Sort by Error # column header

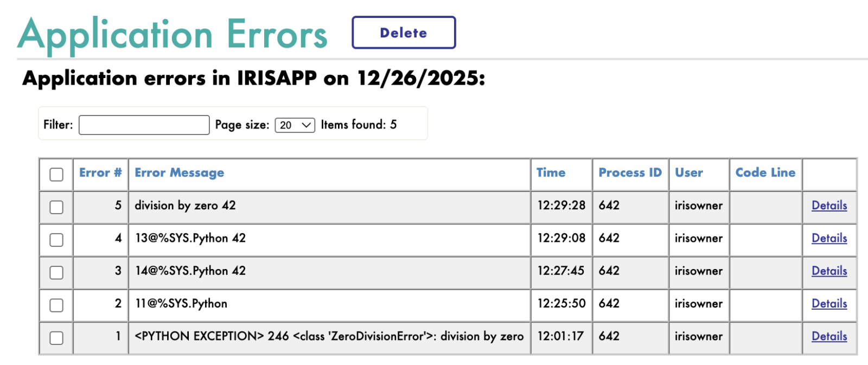point(100,173)
